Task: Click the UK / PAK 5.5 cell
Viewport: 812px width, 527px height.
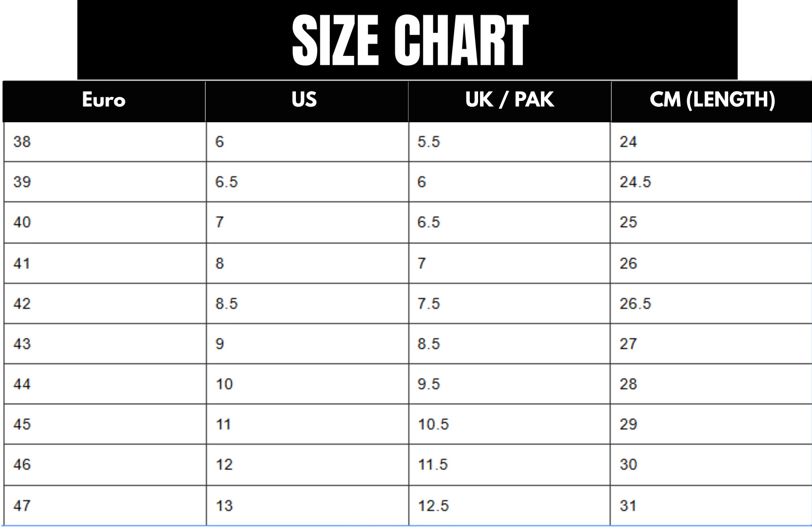Action: coord(428,142)
